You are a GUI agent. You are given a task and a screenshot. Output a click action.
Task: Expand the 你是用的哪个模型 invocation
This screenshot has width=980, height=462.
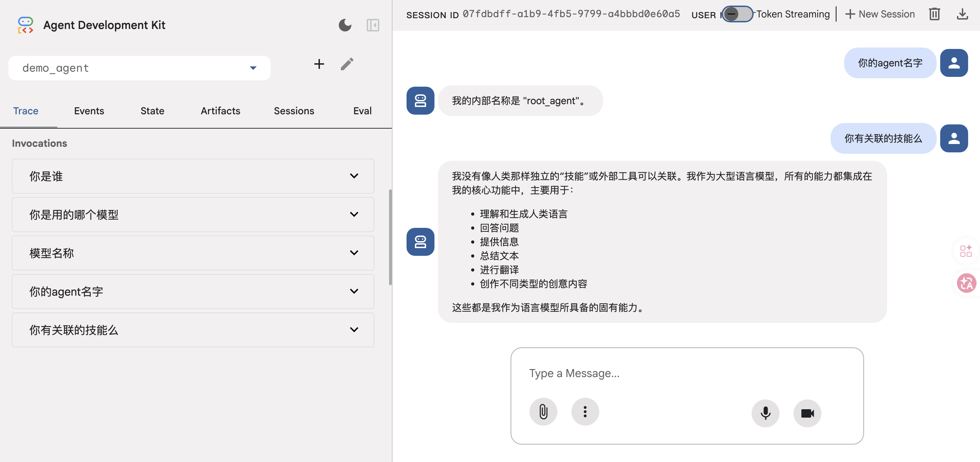click(x=193, y=215)
